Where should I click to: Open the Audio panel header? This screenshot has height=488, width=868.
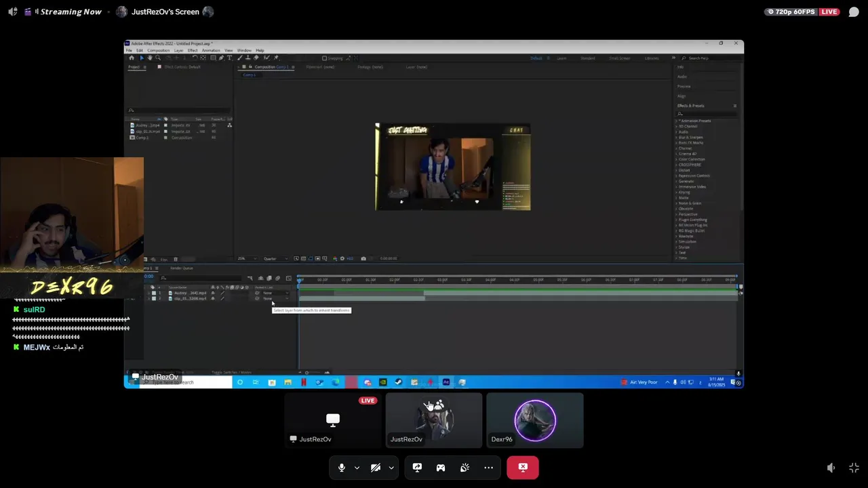(x=682, y=77)
